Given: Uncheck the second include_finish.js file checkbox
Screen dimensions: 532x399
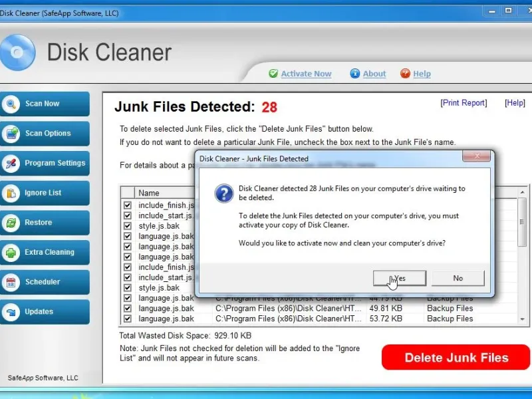Looking at the screenshot, I should pyautogui.click(x=128, y=267).
